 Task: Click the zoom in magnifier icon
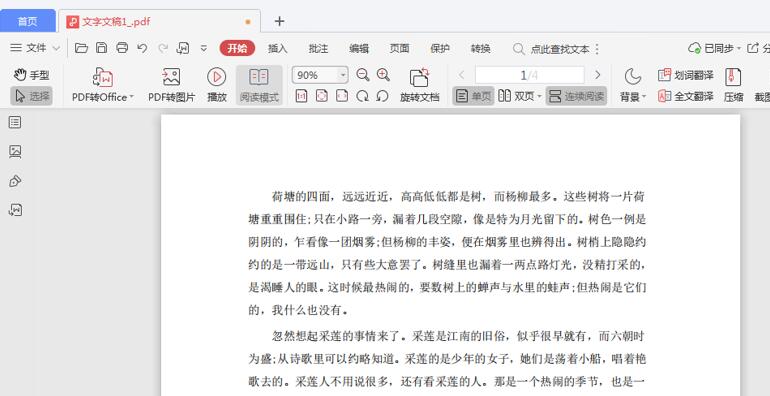pyautogui.click(x=384, y=75)
